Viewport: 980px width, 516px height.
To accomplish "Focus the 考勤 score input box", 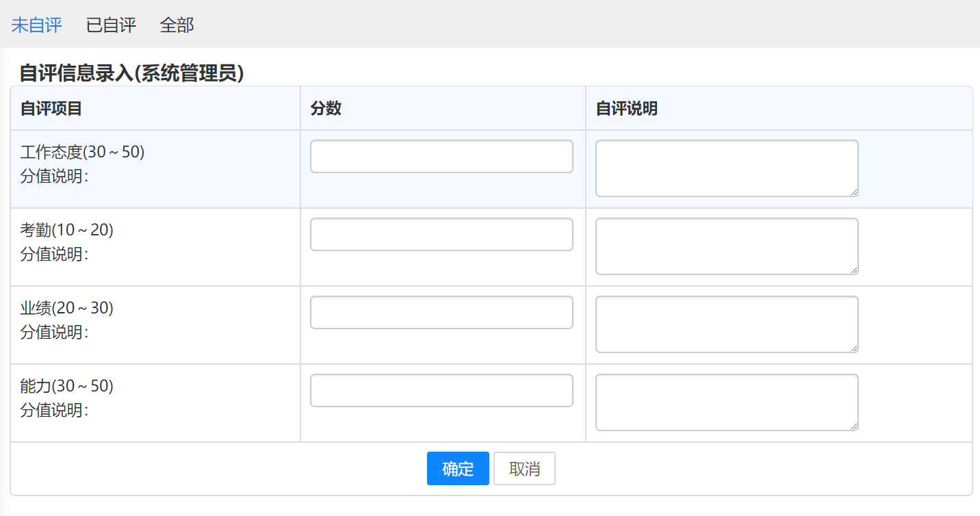I will [441, 235].
